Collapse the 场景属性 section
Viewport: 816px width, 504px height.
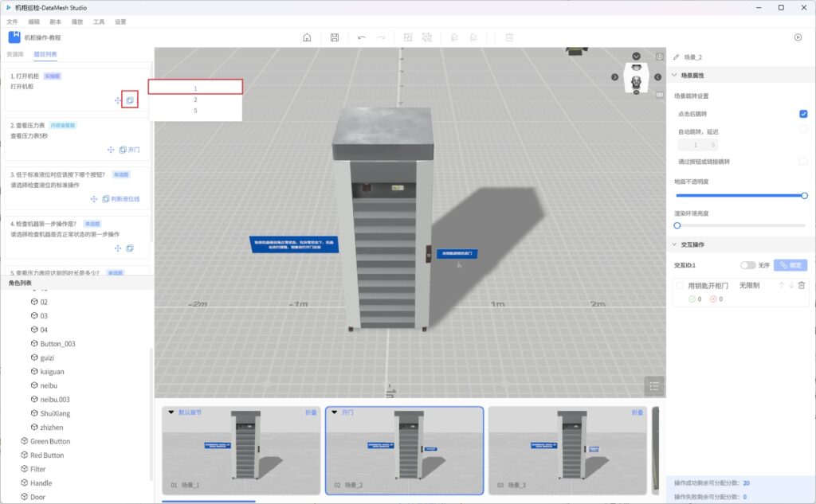click(x=675, y=76)
